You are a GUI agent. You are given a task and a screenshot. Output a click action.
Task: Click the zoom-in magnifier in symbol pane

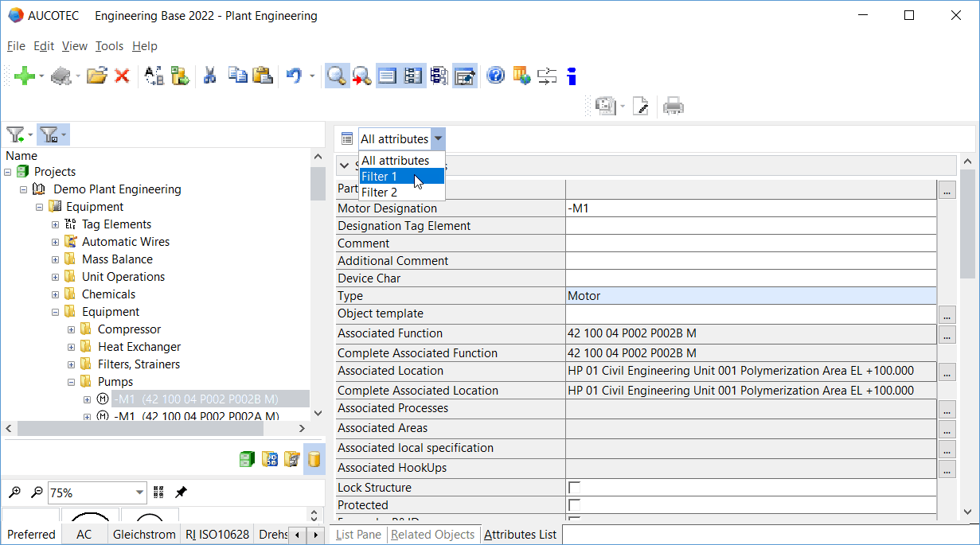[15, 492]
